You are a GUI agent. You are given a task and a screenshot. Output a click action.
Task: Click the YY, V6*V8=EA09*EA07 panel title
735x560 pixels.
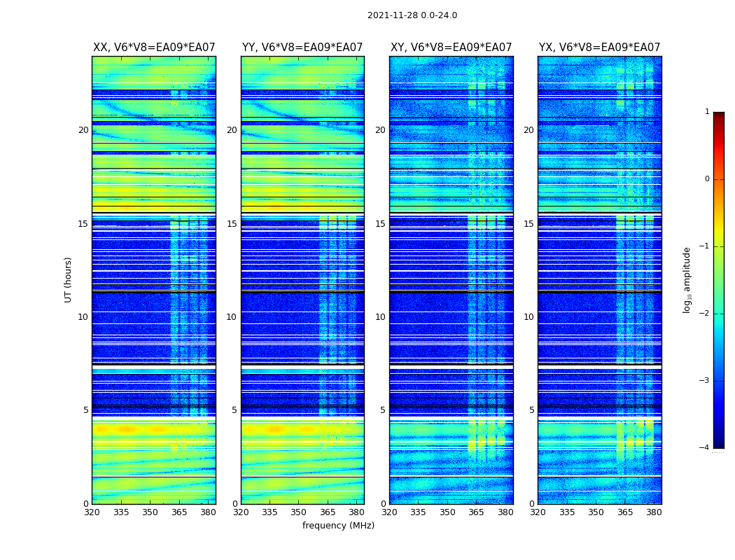[302, 48]
